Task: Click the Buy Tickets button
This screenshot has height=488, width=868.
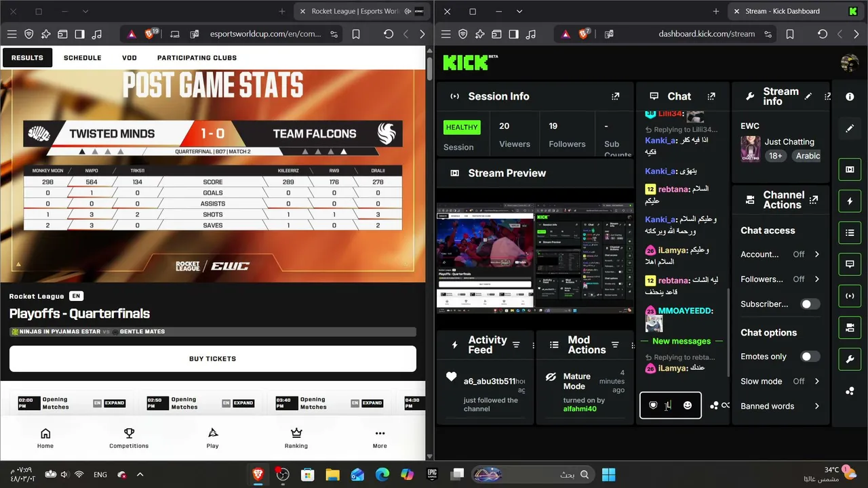Action: point(213,359)
